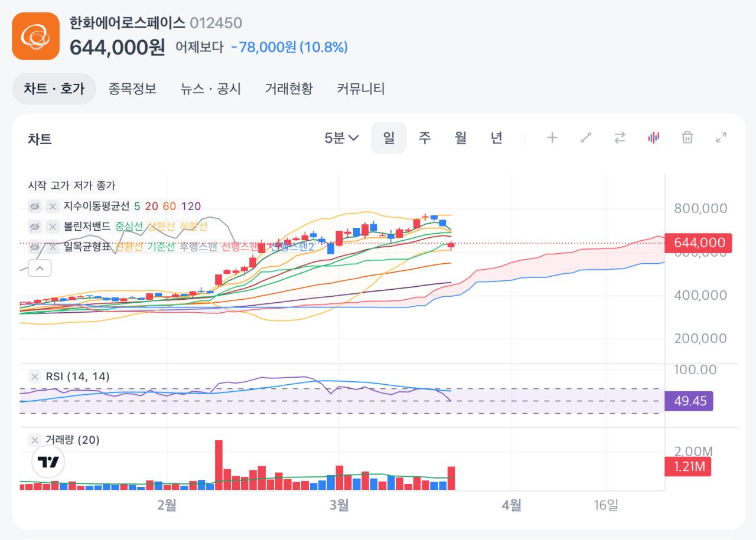Remove the 볼린저밴드 indicator
The height and width of the screenshot is (540, 756).
pyautogui.click(x=53, y=227)
